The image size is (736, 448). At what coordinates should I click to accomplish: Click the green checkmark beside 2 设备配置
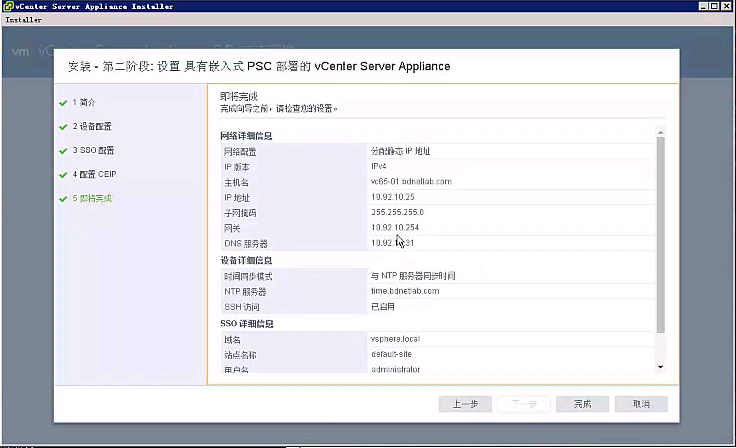(x=63, y=127)
